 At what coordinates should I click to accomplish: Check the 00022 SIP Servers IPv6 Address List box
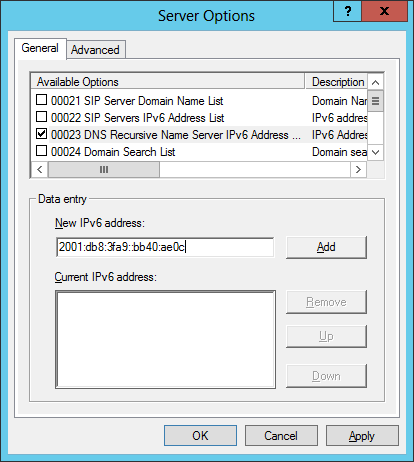click(x=41, y=117)
